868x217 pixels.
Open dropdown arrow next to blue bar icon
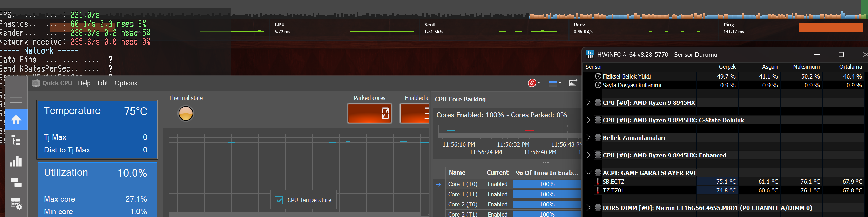(560, 83)
